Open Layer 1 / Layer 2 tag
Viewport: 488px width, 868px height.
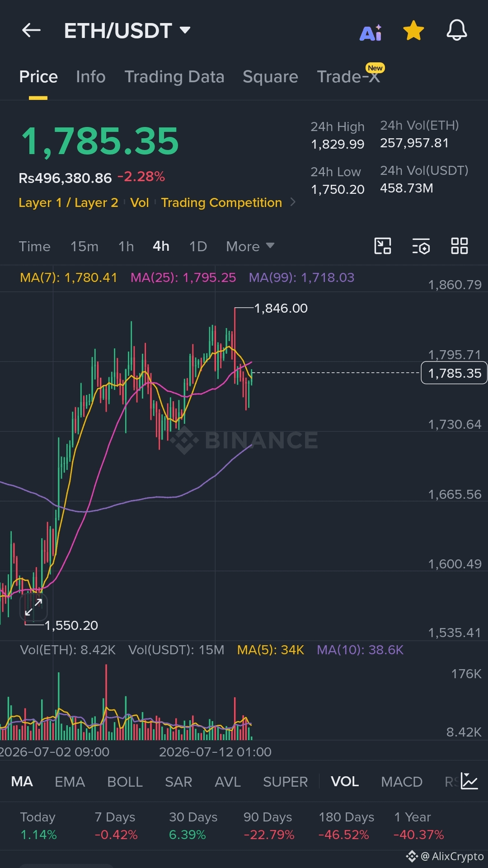pos(68,202)
